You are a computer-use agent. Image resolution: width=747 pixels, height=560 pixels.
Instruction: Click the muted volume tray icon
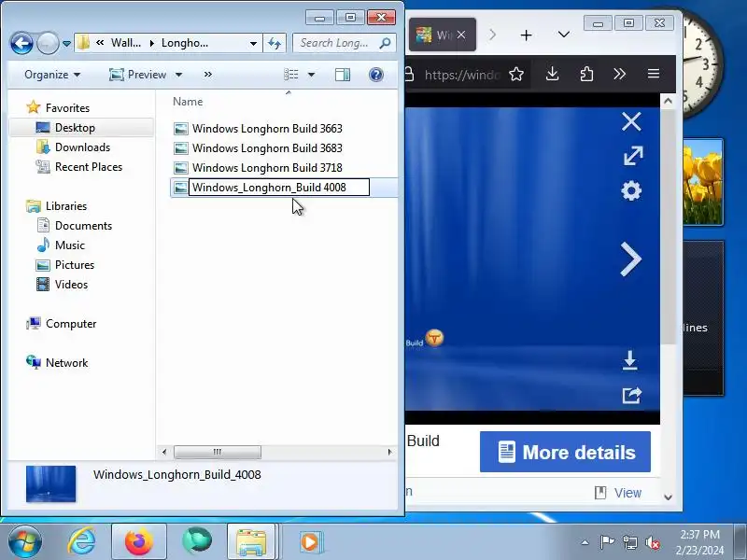tap(652, 542)
